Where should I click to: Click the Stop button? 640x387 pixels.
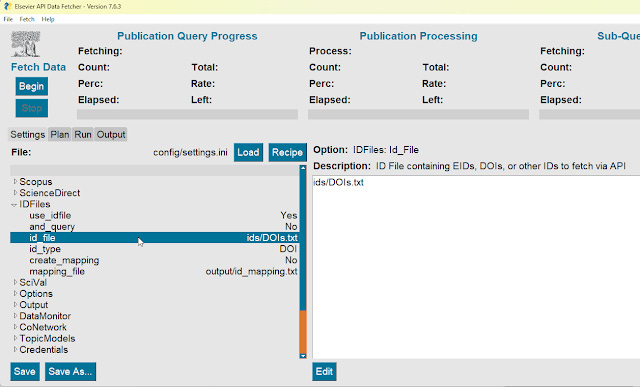31,108
